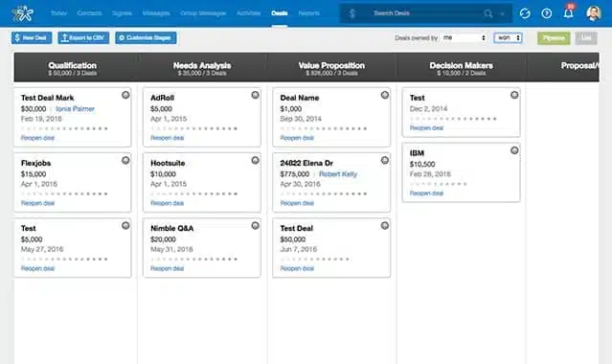Click the magnifier icon in Search Deals
Screen dimensions: 612x364
(487, 13)
